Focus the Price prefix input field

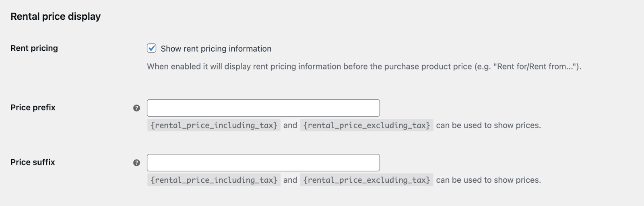pos(263,108)
